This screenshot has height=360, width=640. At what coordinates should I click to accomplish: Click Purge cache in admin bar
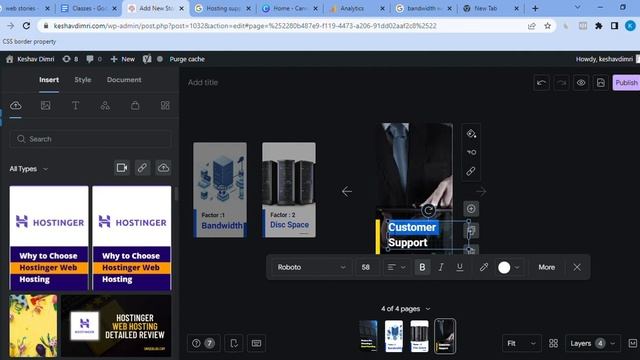(x=187, y=59)
